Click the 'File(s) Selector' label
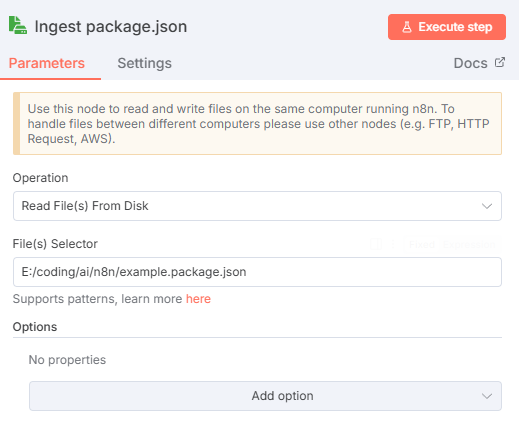Viewport: 519px width, 433px height. click(x=55, y=244)
